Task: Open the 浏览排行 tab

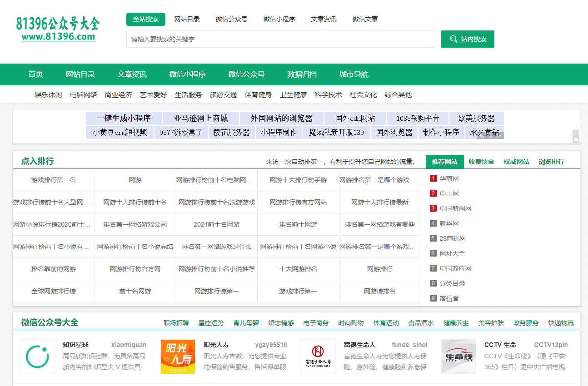Action: tap(551, 161)
